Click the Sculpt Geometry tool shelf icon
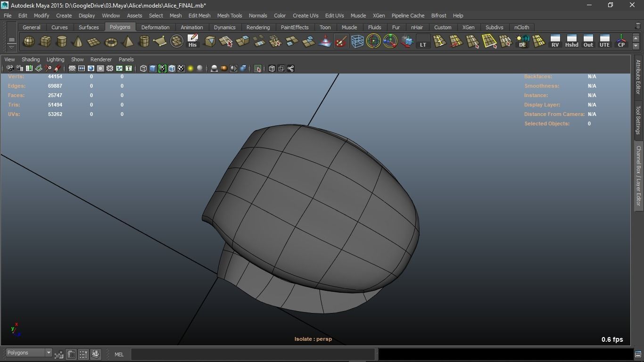 [x=341, y=41]
